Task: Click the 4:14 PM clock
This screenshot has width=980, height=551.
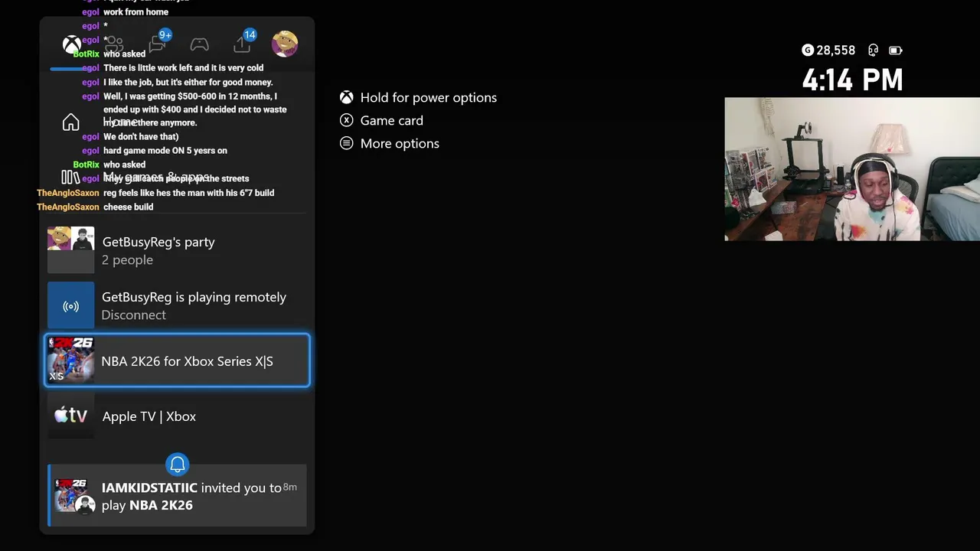Action: [x=852, y=80]
